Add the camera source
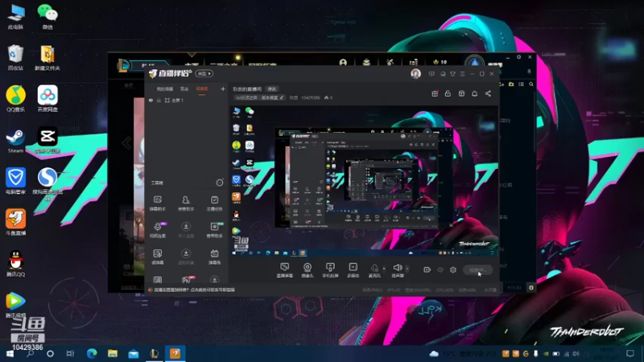 308,270
